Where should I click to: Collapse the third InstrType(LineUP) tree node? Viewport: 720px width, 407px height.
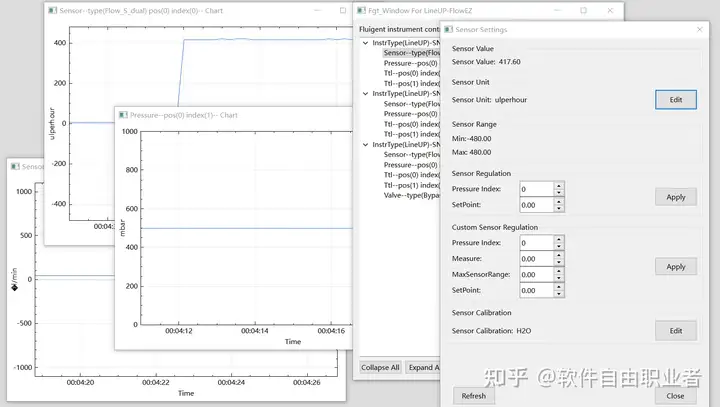(x=366, y=144)
